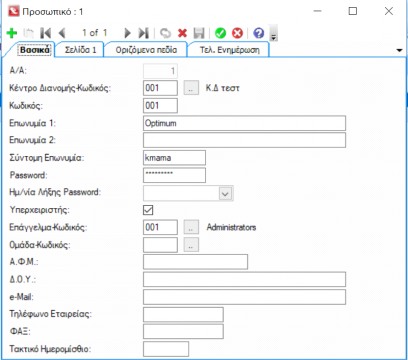Click the '1 of 1' record counter
The height and width of the screenshot is (360, 408).
[95, 33]
